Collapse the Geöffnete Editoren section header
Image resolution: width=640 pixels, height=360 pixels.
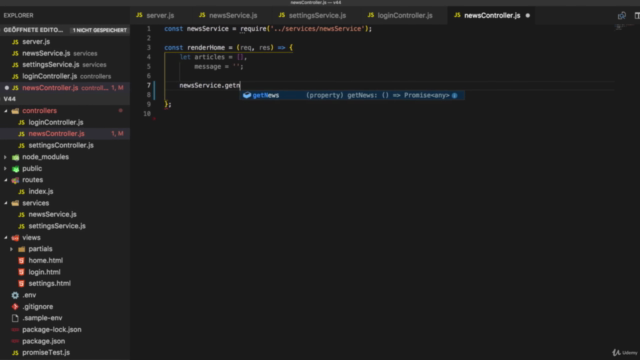(33, 30)
